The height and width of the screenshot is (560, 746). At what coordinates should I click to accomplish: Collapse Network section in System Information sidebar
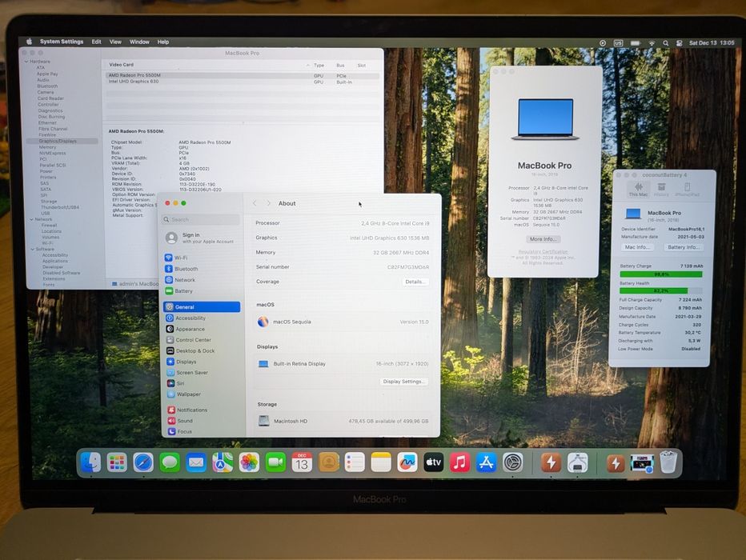31,219
